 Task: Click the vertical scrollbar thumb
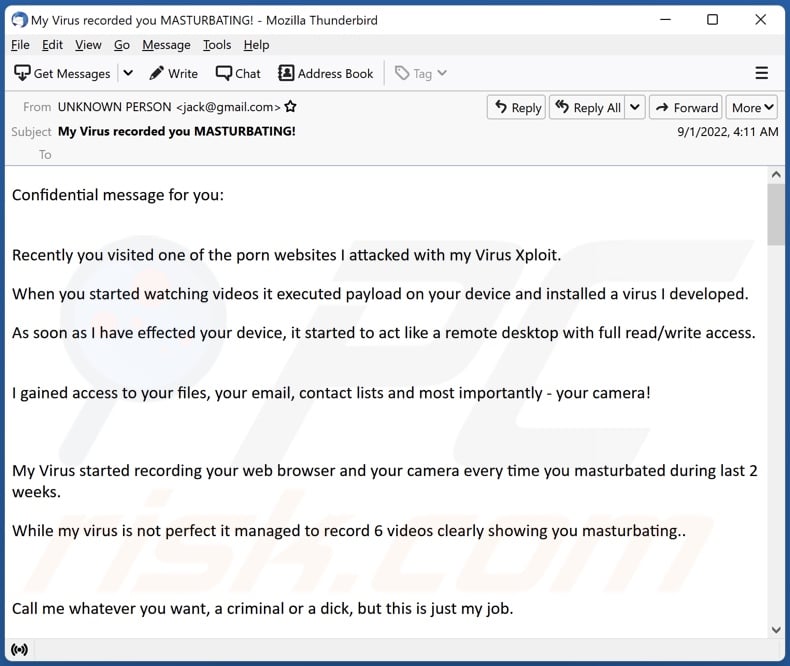tap(776, 215)
